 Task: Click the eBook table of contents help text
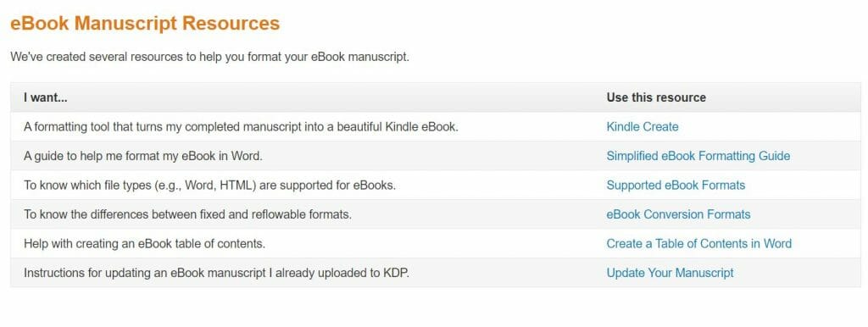coord(144,243)
